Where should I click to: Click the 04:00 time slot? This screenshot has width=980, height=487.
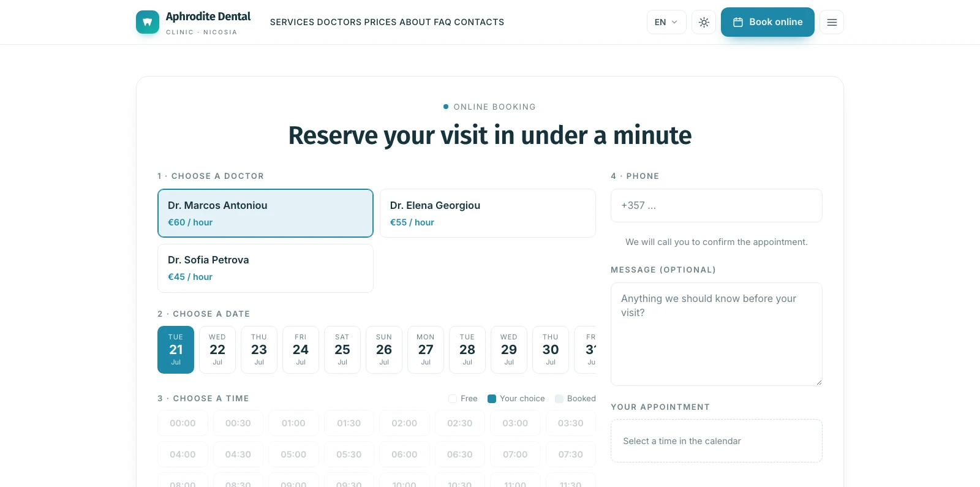[x=183, y=455]
